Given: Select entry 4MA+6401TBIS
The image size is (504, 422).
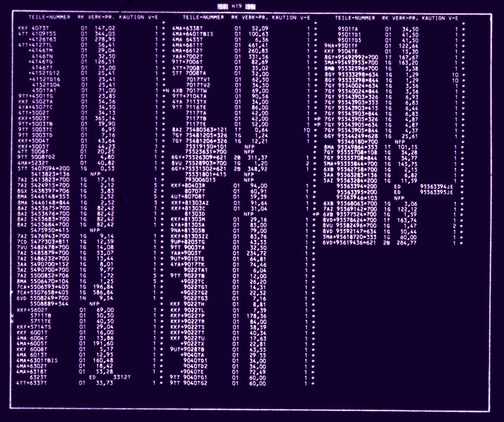Looking at the screenshot, I should [x=193, y=34].
